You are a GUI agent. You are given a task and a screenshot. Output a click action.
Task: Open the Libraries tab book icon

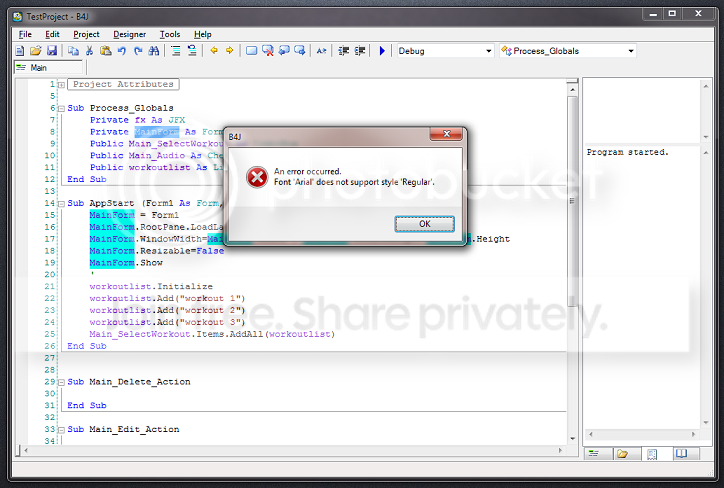(x=682, y=454)
